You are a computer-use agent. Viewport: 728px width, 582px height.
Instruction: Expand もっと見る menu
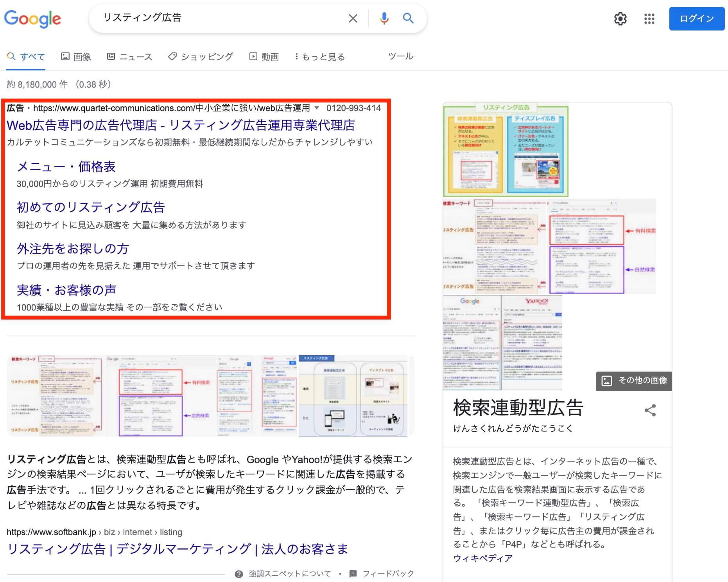(x=320, y=57)
